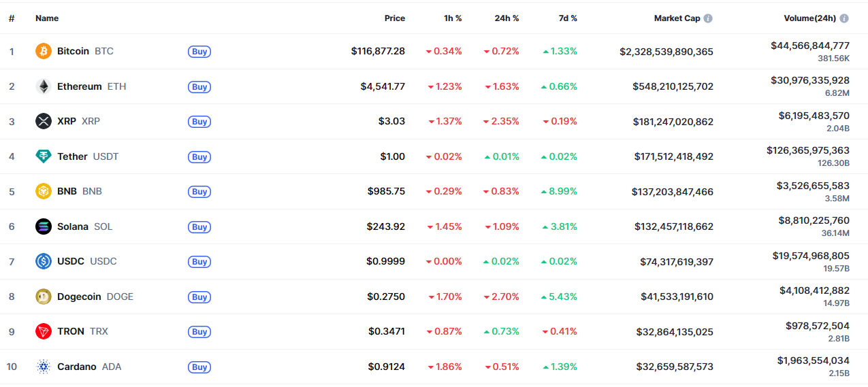Click the Dogecoin logo icon
Screen dimensions: 868x387
coord(44,297)
